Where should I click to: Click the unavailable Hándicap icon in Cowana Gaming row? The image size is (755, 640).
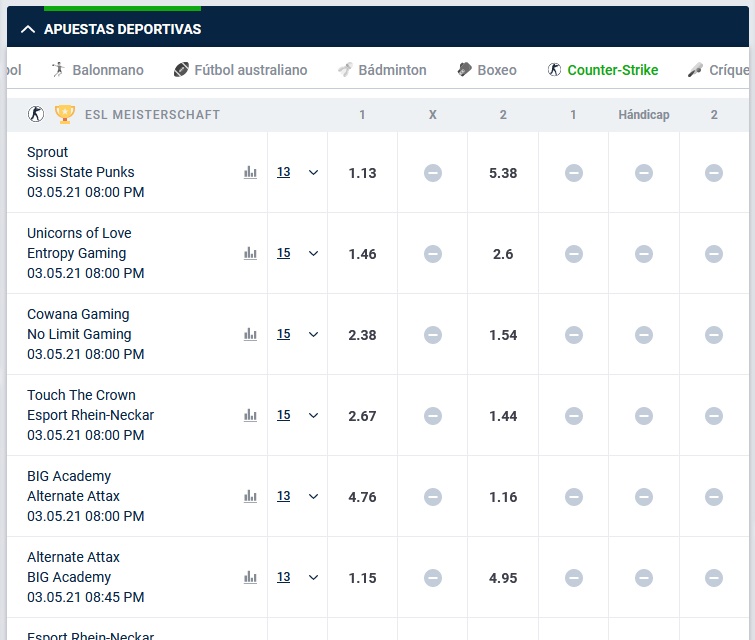coord(644,335)
